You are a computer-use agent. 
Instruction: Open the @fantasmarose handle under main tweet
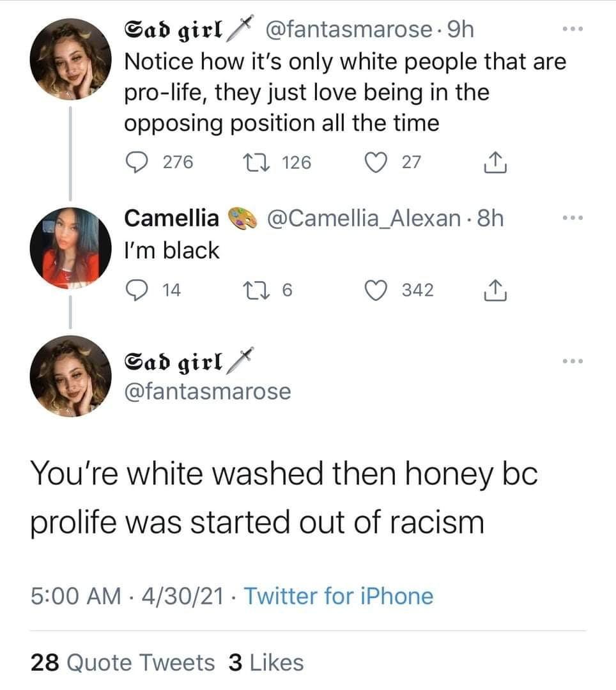click(207, 390)
